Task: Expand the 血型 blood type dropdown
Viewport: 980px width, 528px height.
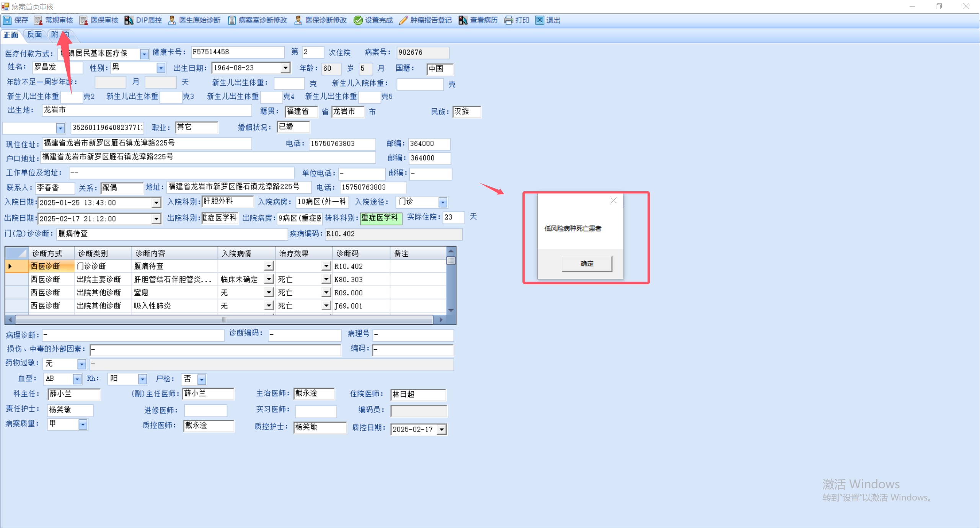Action: click(x=77, y=379)
